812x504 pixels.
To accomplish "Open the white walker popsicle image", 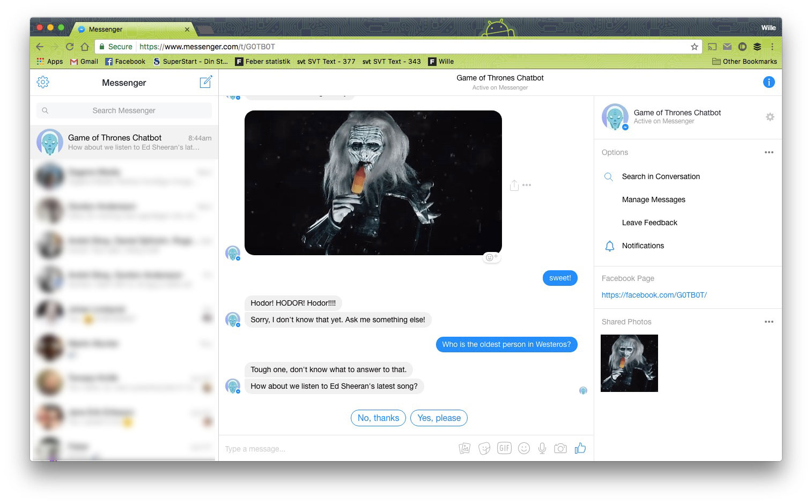I will click(373, 183).
